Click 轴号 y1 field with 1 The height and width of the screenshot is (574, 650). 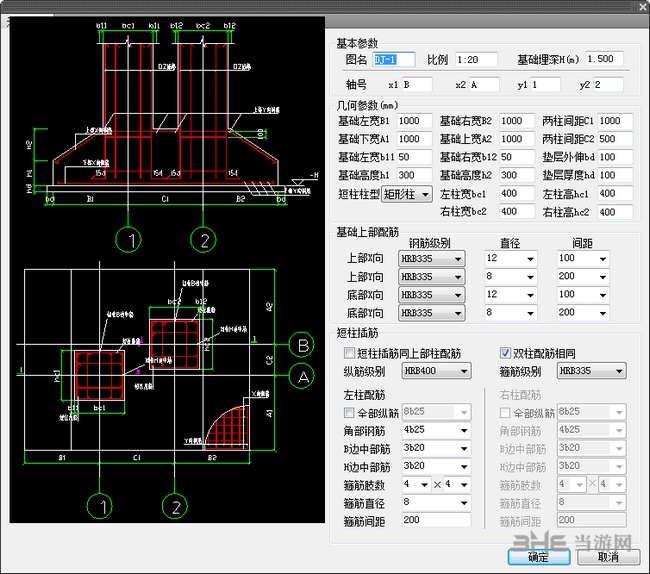point(546,85)
